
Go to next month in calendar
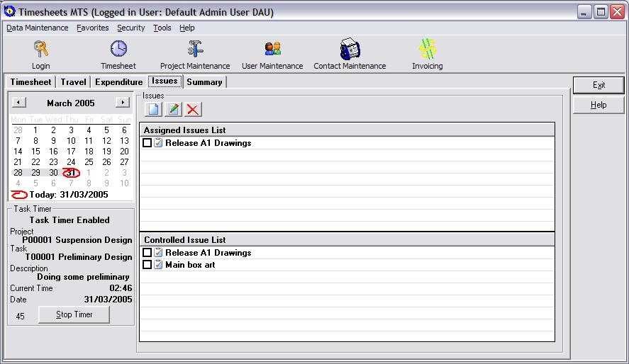(123, 103)
